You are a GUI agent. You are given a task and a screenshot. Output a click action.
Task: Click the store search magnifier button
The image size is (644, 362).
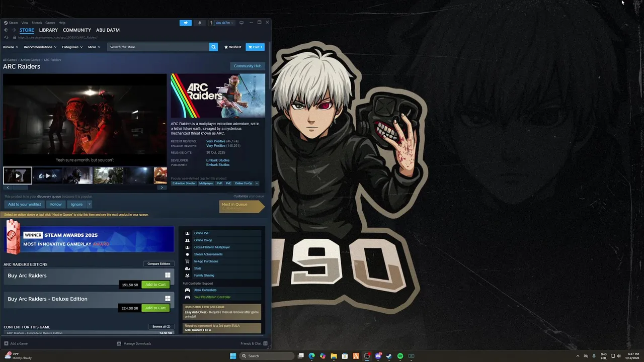213,47
